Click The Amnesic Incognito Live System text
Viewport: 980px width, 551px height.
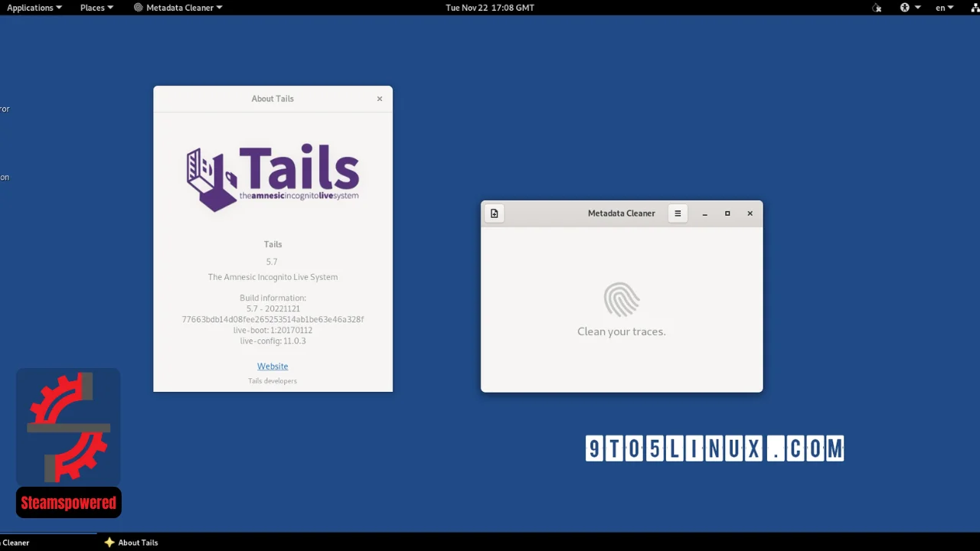273,277
